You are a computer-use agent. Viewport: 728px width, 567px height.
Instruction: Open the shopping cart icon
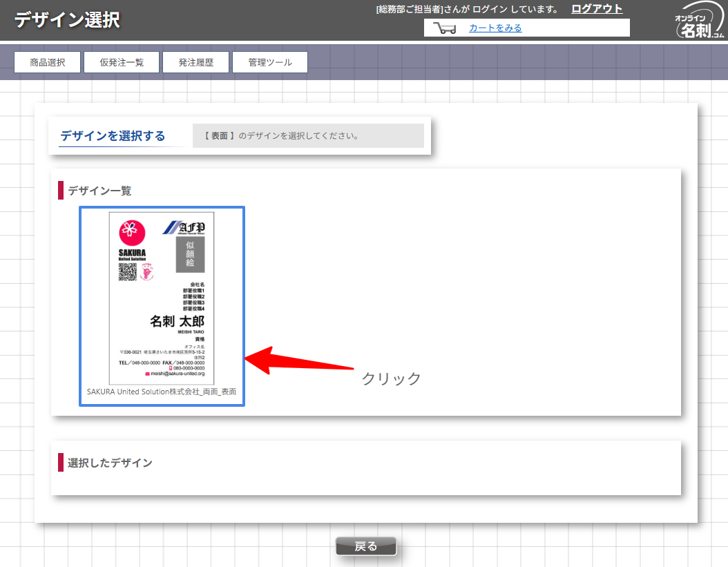coord(444,28)
